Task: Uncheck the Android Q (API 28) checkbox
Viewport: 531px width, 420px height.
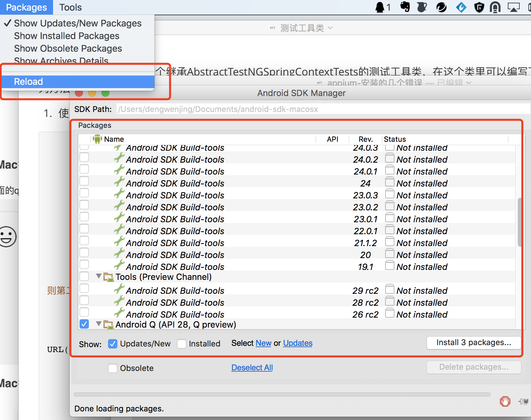Action: pyautogui.click(x=84, y=324)
